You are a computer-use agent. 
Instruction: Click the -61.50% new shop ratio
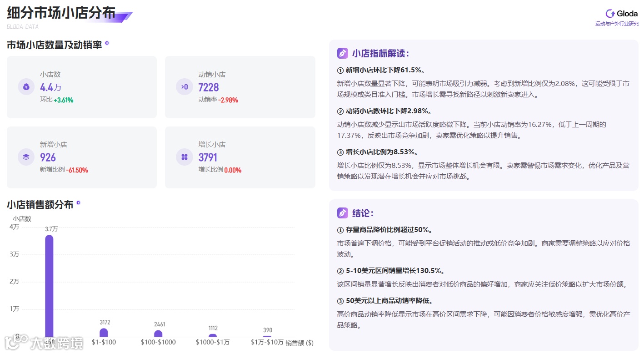coord(77,170)
